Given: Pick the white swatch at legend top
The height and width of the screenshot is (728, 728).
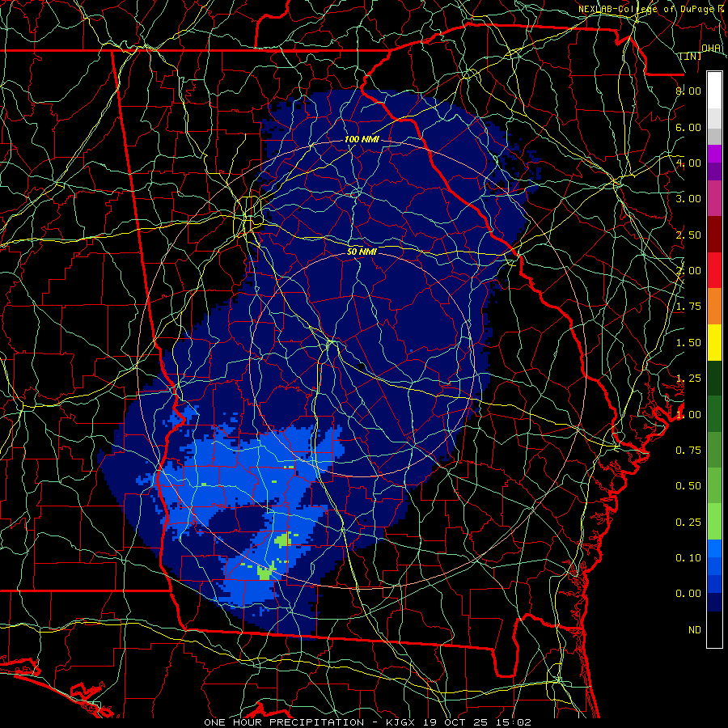Looking at the screenshot, I should point(714,90).
